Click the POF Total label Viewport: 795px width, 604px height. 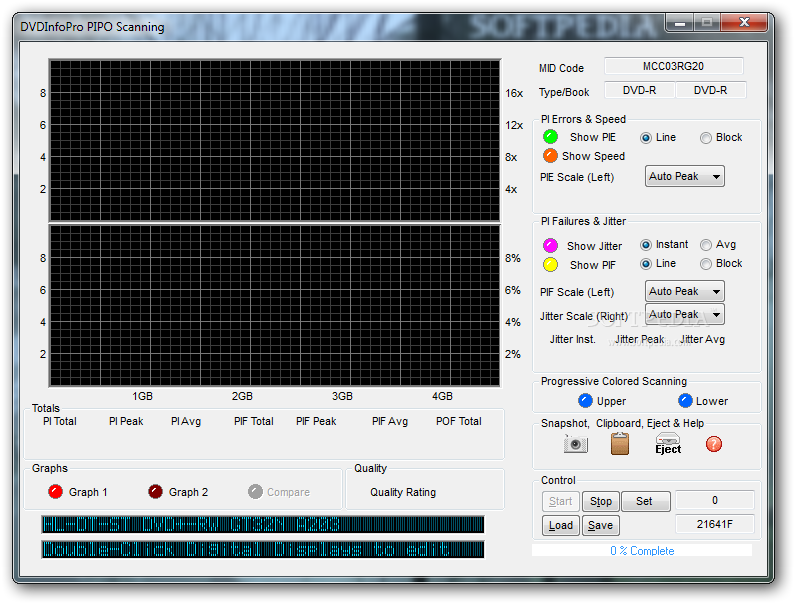coord(459,421)
